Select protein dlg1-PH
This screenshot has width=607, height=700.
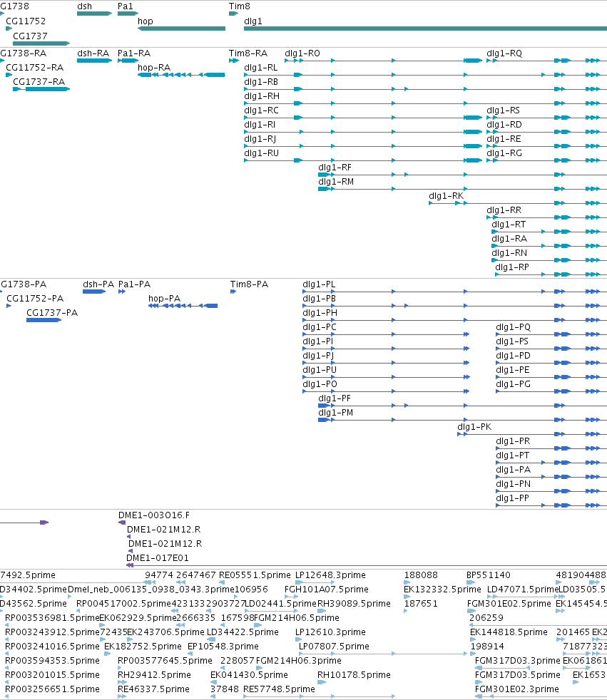pos(320,313)
